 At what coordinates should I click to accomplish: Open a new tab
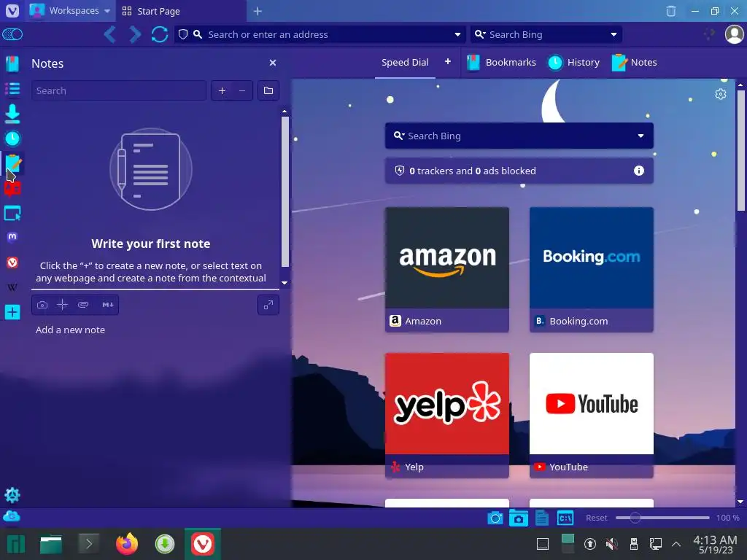(258, 11)
